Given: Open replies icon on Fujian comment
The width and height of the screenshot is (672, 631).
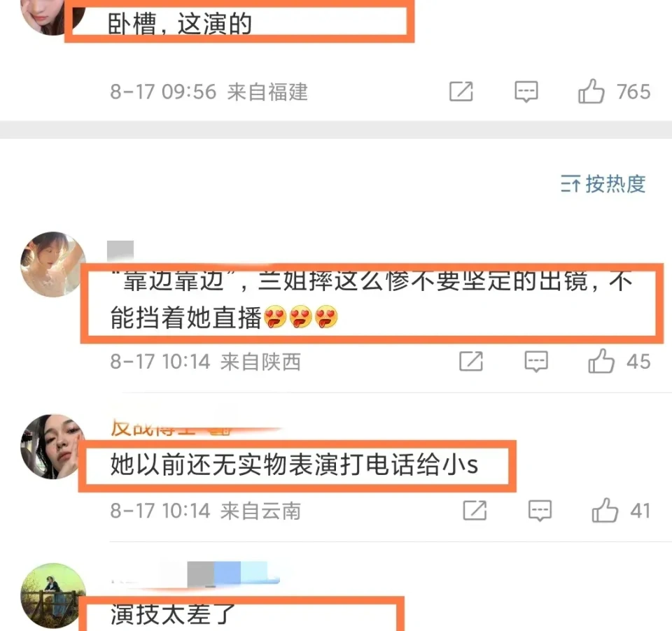Looking at the screenshot, I should pyautogui.click(x=526, y=91).
